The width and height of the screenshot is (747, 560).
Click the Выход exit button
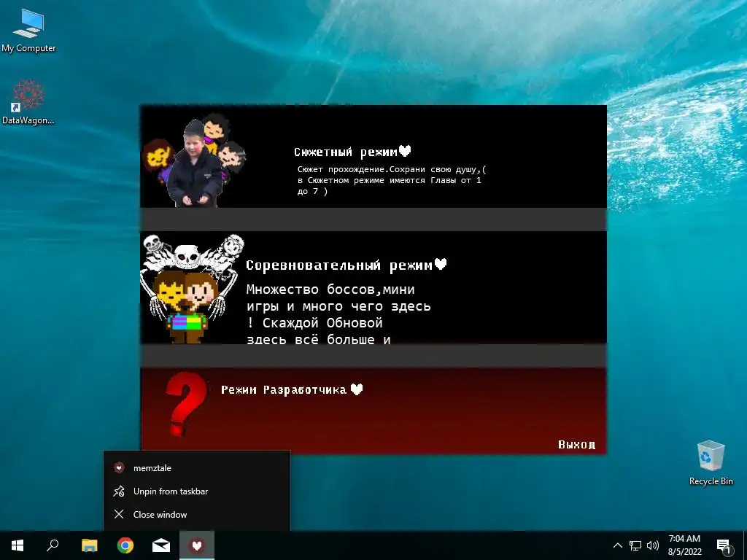pos(576,444)
